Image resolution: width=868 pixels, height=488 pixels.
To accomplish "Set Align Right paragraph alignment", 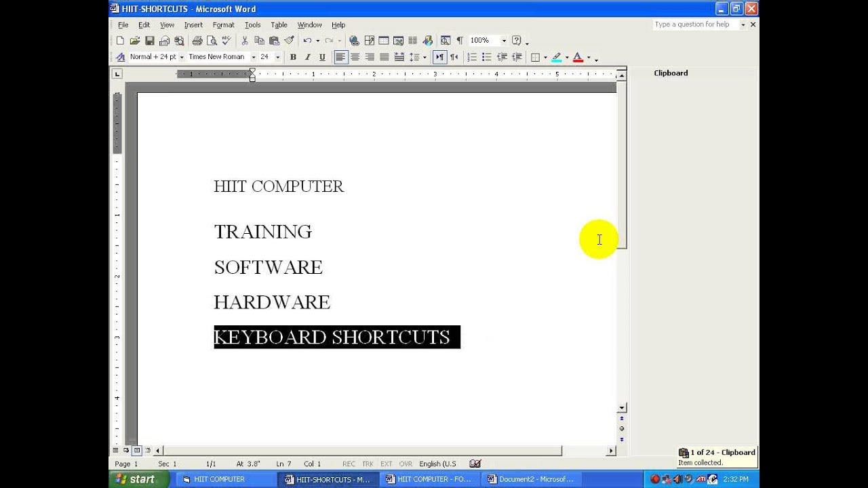I will pyautogui.click(x=370, y=57).
